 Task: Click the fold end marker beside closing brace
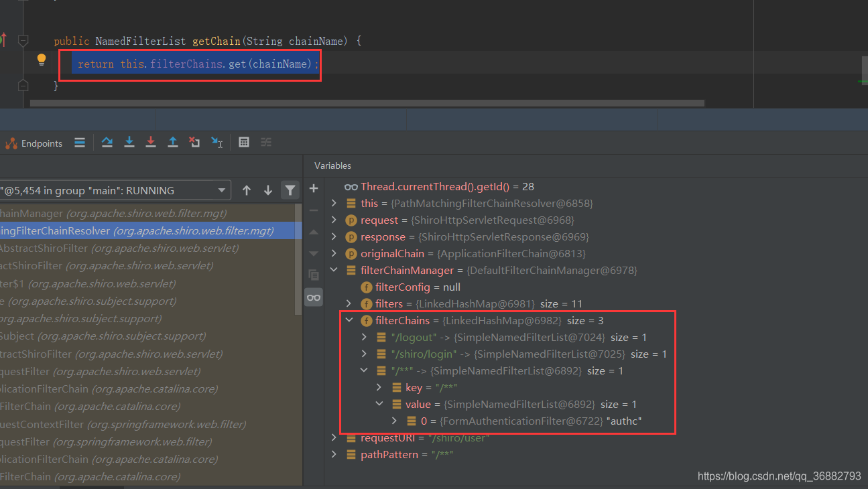pos(23,86)
